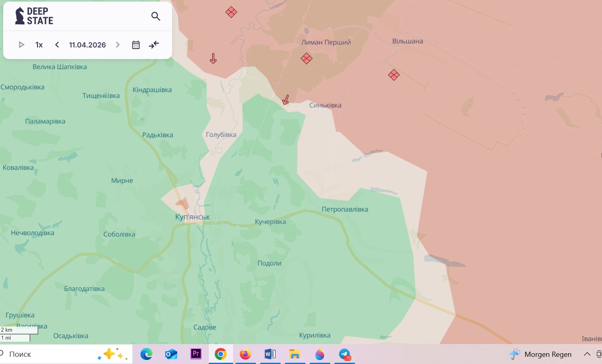The height and width of the screenshot is (364, 602).
Task: Open Telegram from the taskbar
Action: point(345,354)
